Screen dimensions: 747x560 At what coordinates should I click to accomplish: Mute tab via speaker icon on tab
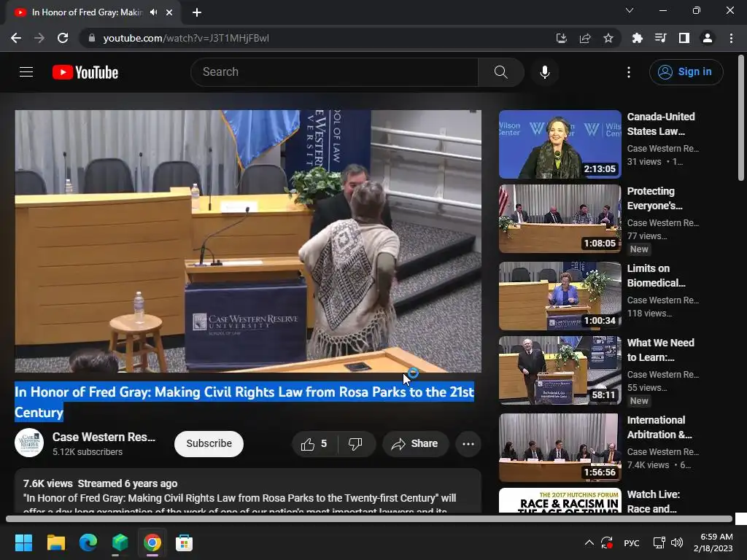pos(153,12)
